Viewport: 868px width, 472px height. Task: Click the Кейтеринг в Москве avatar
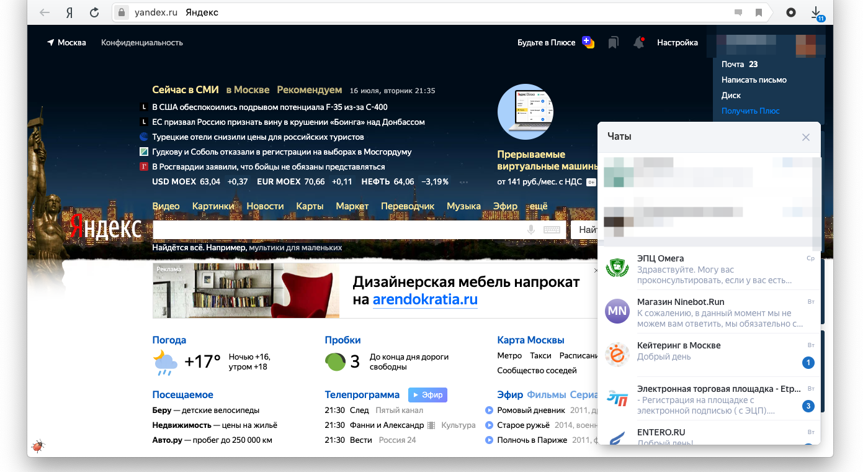coord(617,355)
